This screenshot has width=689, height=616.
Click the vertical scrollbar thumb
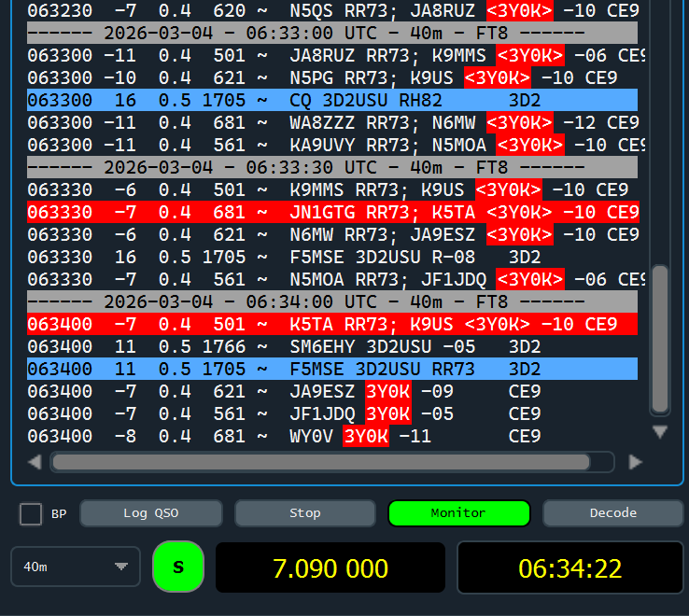pyautogui.click(x=660, y=339)
